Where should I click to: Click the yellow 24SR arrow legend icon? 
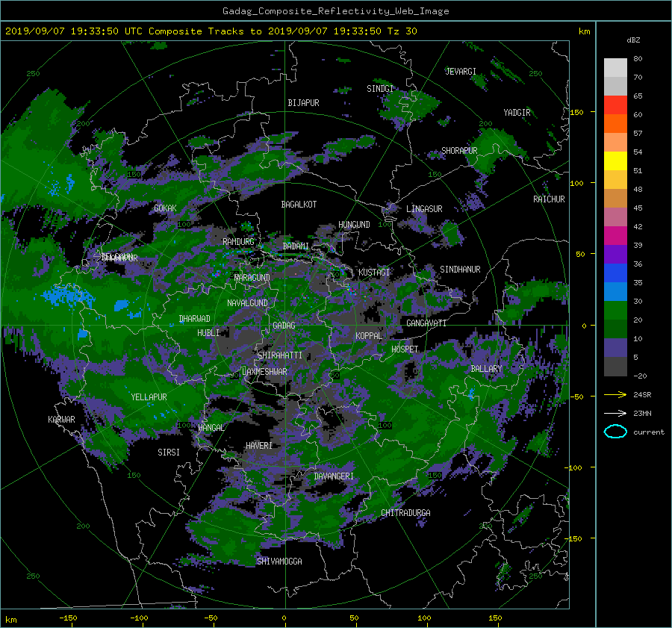point(615,394)
